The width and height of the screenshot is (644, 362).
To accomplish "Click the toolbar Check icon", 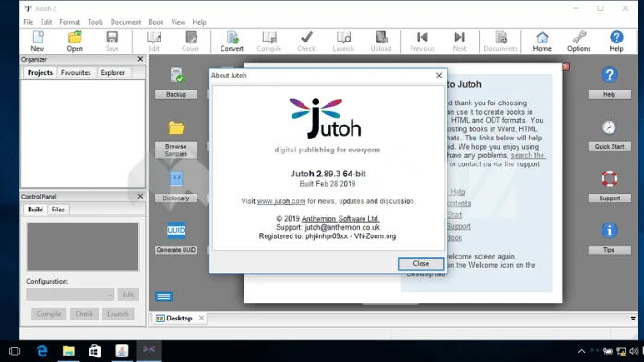I will click(x=306, y=41).
